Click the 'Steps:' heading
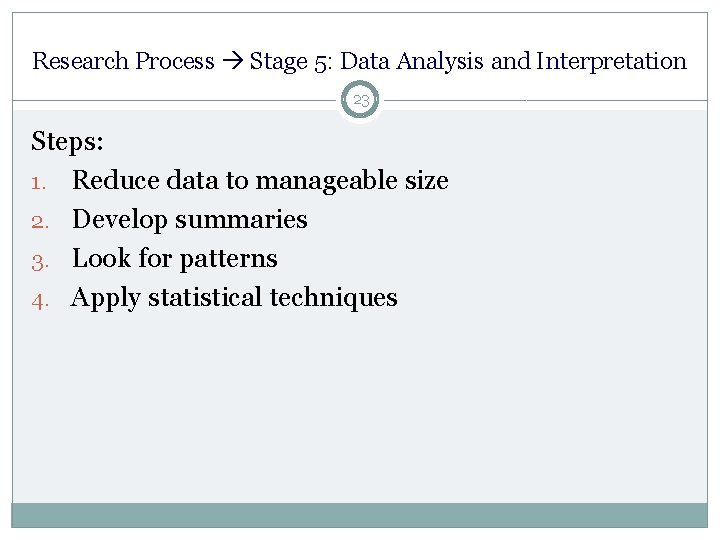Image resolution: width=720 pixels, height=540 pixels. pos(67,141)
